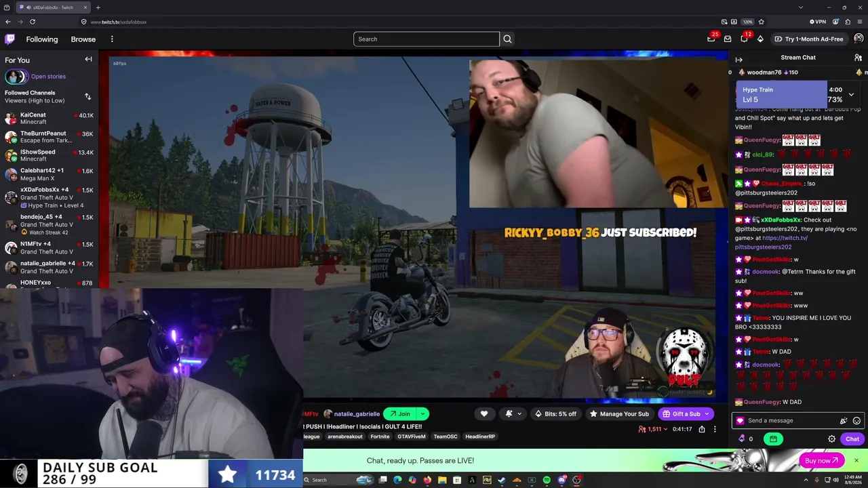Open Steam from the taskbar

(x=502, y=480)
